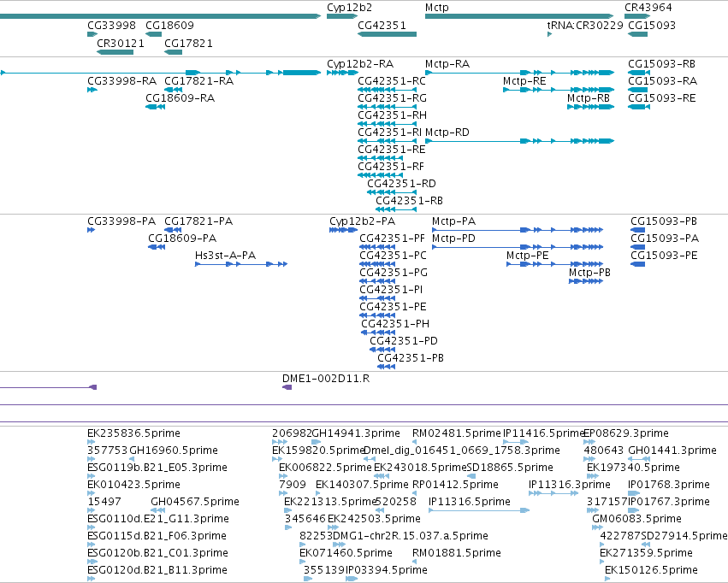
Task: Select EST GH14941.3prime
Action: pyautogui.click(x=356, y=433)
